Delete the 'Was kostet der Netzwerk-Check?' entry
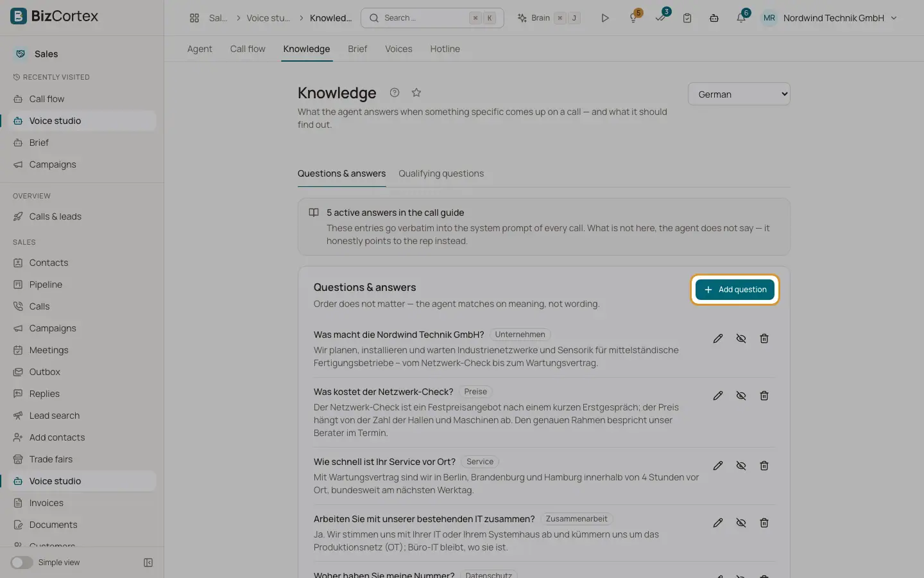 tap(764, 396)
